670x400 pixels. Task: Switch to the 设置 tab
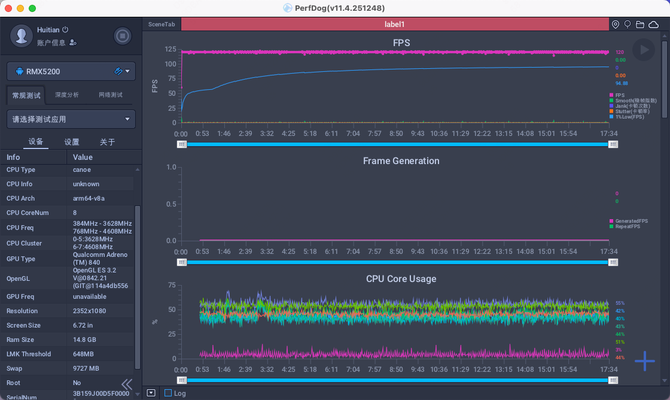(x=71, y=142)
